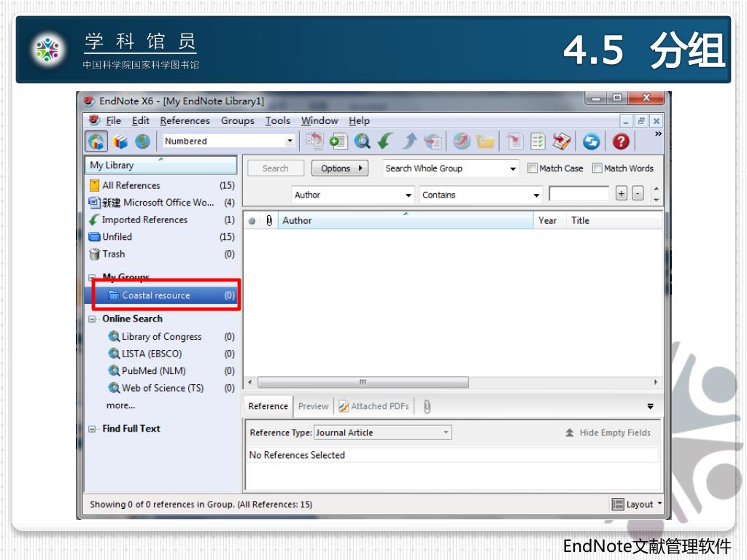Click more... under Online Search

(x=120, y=405)
